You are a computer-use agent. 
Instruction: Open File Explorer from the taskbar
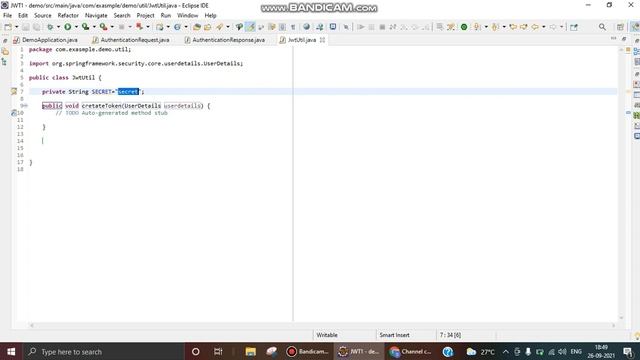[250, 351]
